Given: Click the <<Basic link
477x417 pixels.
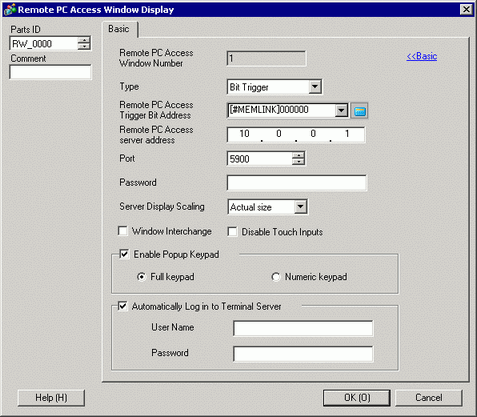Looking at the screenshot, I should [x=422, y=56].
